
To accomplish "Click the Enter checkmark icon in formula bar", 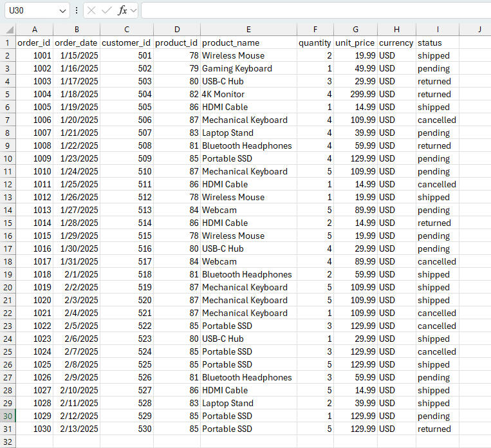I will coord(107,11).
